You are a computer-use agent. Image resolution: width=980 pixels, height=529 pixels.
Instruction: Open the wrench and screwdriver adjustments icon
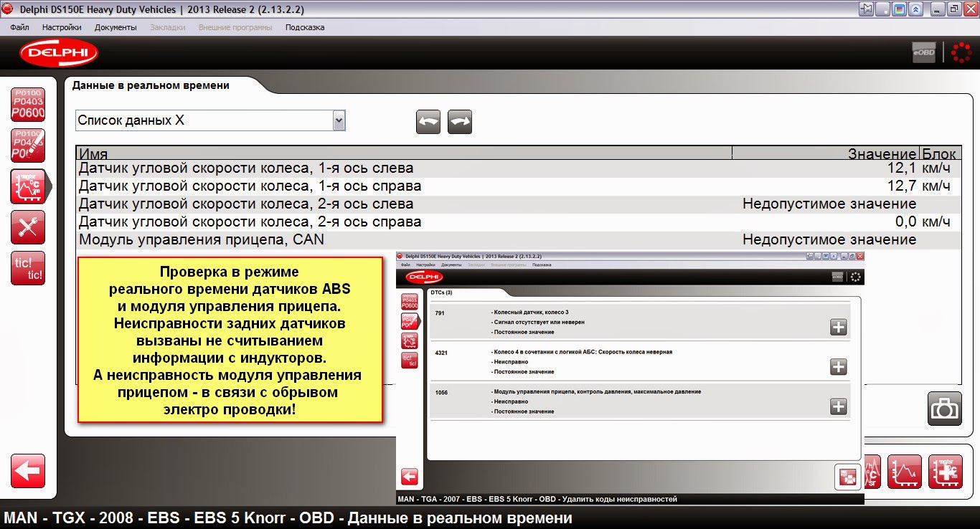(x=28, y=227)
